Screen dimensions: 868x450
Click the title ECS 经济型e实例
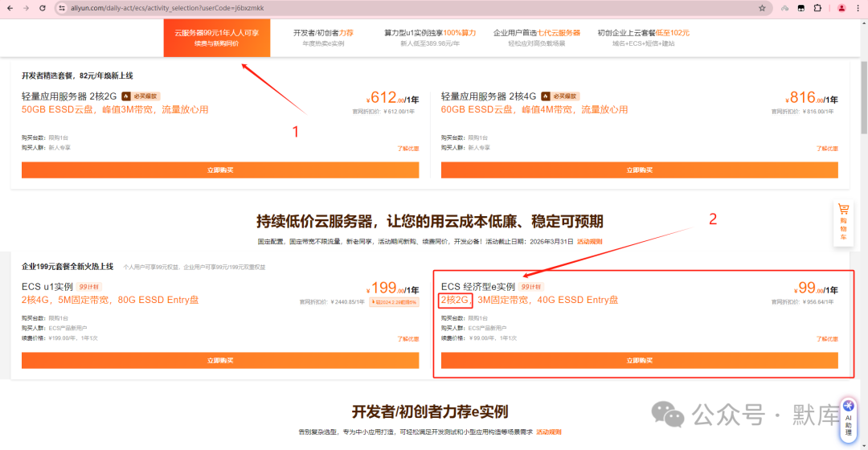point(477,287)
